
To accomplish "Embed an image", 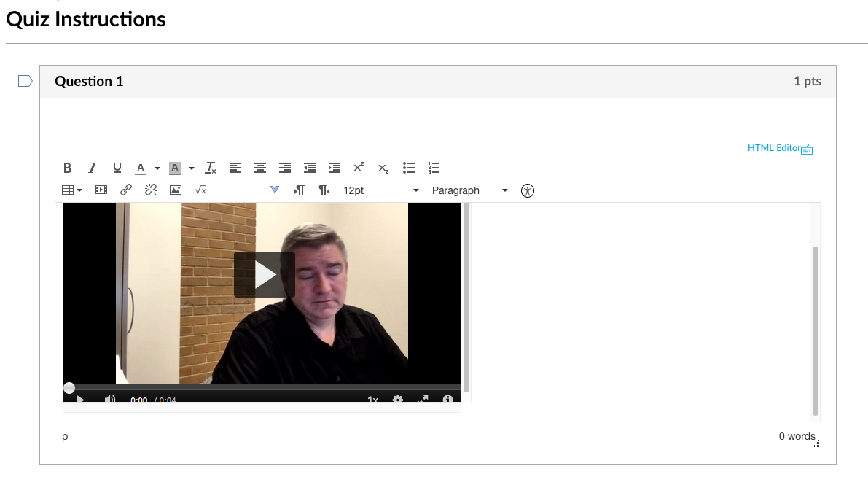I will tap(176, 190).
